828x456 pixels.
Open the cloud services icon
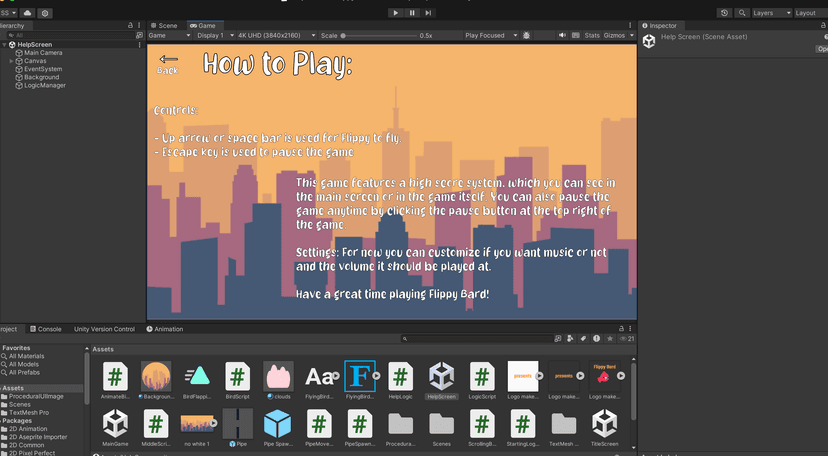click(x=27, y=13)
